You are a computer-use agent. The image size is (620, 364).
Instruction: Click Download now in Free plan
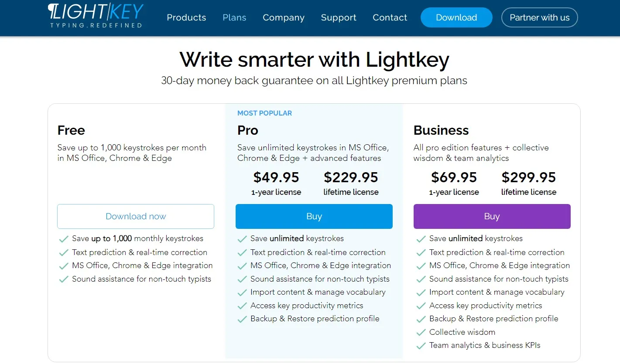[x=136, y=216]
